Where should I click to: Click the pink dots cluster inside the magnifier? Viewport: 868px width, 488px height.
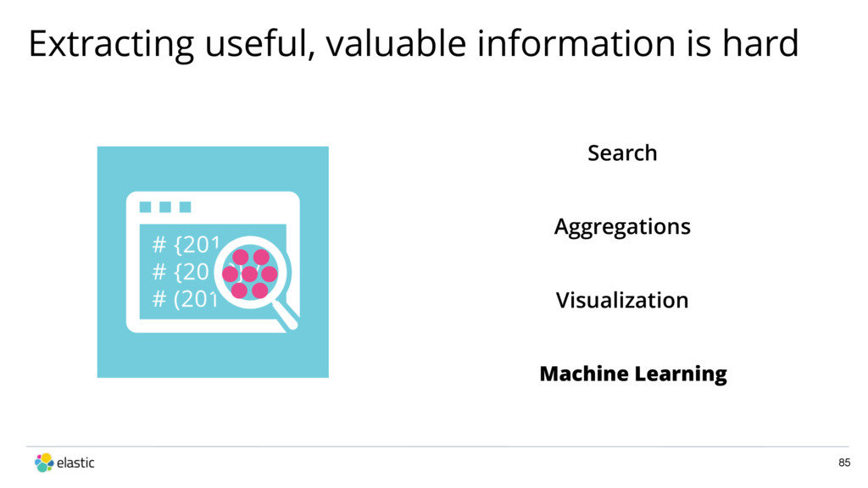(250, 274)
